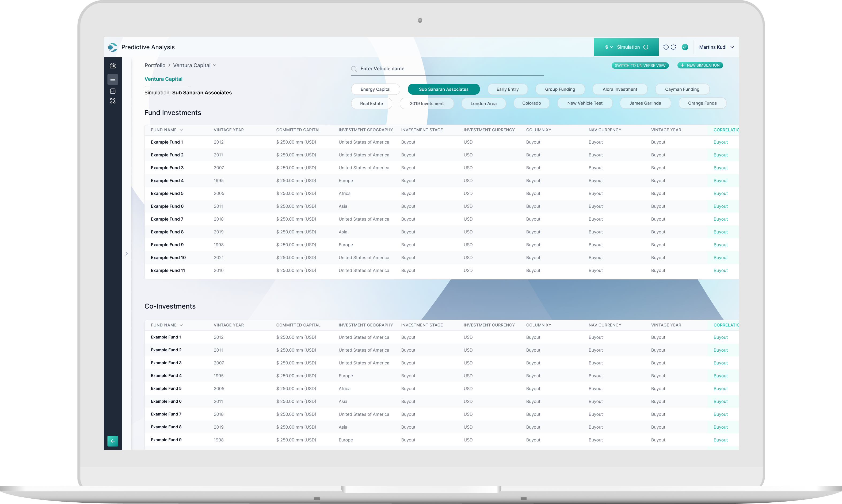Click the New Simulation button
842x504 pixels.
(x=700, y=65)
